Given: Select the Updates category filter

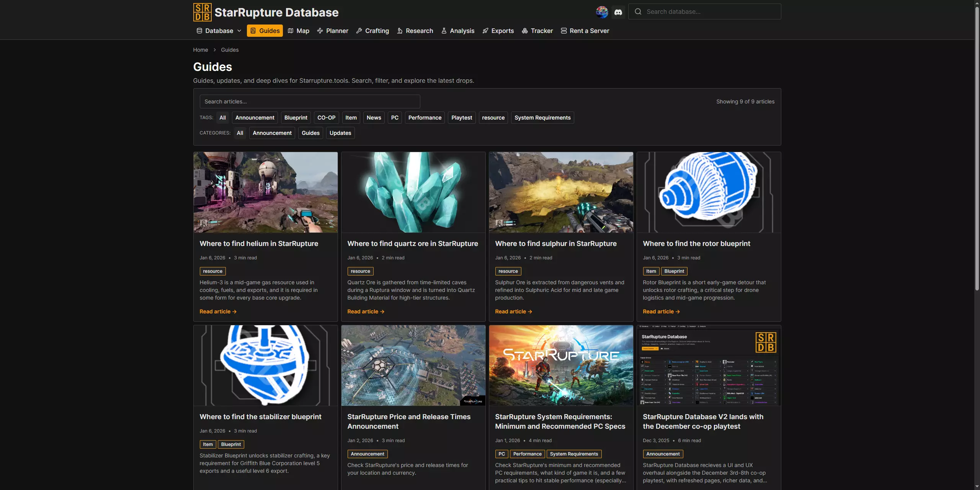Looking at the screenshot, I should 340,133.
